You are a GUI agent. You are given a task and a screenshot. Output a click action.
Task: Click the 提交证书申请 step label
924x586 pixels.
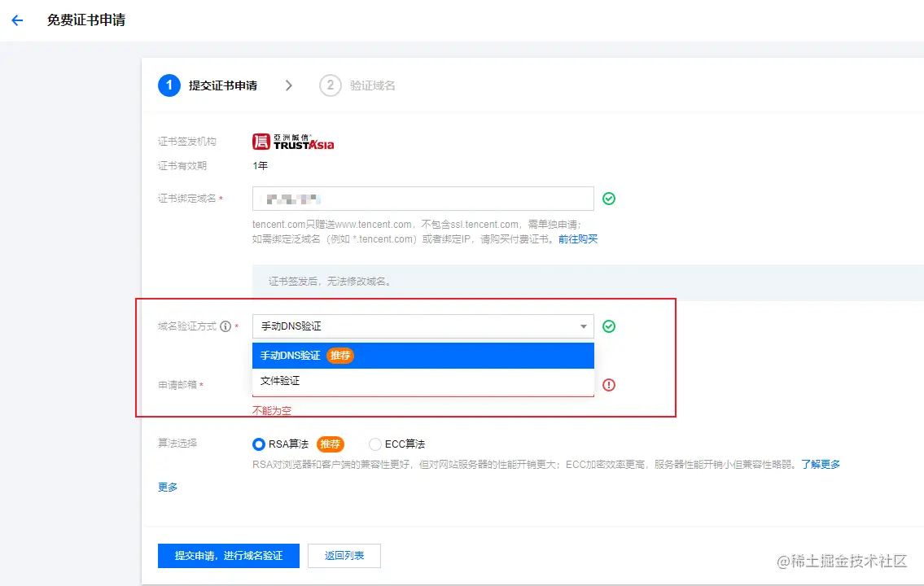point(223,85)
